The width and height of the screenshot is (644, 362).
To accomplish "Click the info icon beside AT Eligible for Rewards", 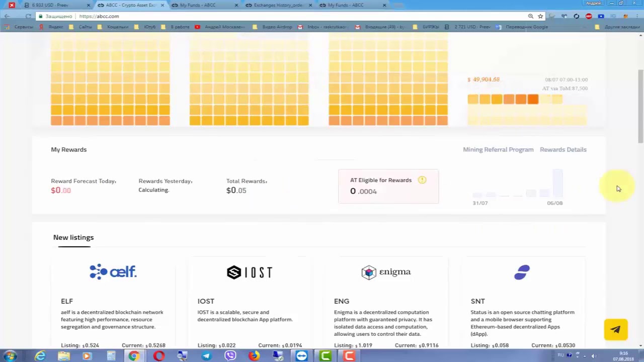I will 422,180.
